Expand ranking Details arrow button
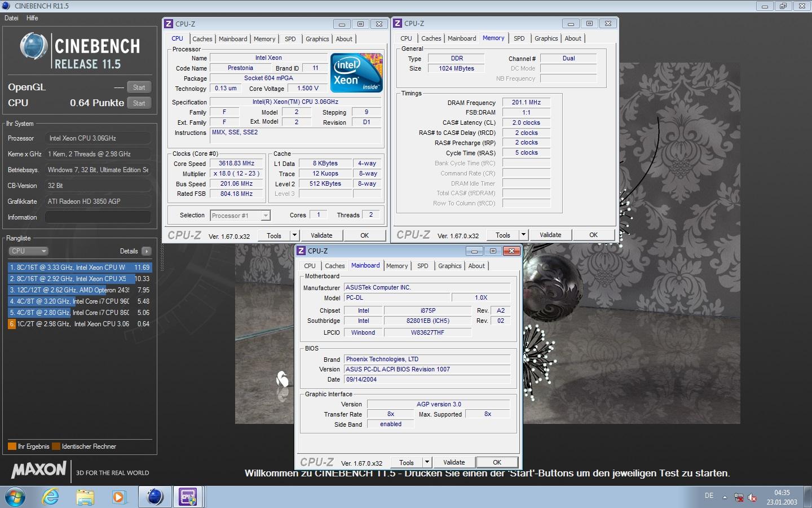 147,251
